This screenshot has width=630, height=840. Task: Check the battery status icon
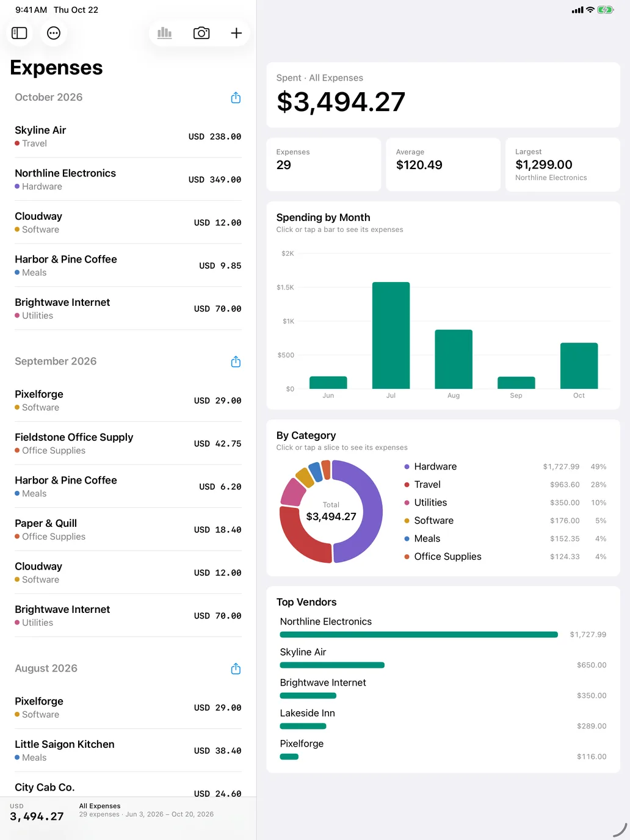pos(606,10)
